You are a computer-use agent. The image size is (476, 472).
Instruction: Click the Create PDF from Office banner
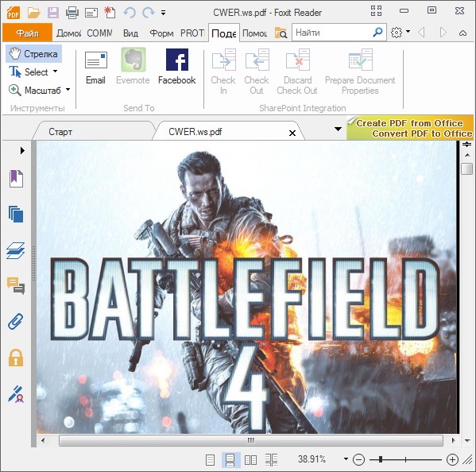[410, 128]
